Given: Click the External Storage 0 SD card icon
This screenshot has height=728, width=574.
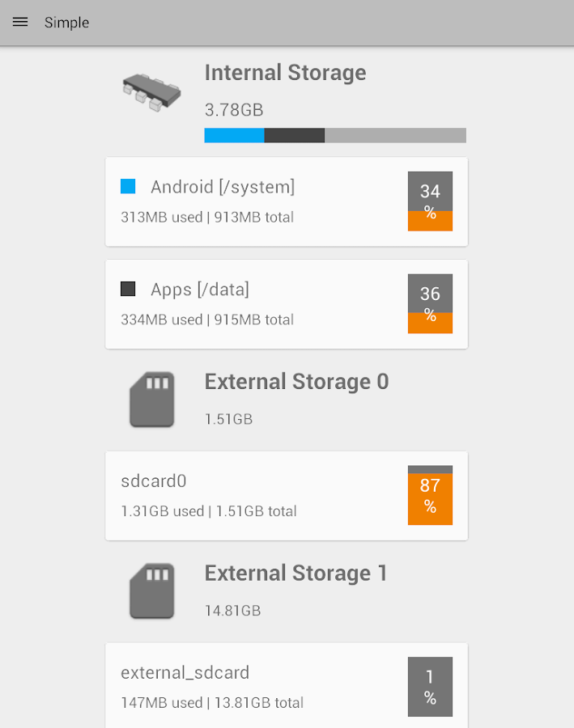Looking at the screenshot, I should [151, 399].
